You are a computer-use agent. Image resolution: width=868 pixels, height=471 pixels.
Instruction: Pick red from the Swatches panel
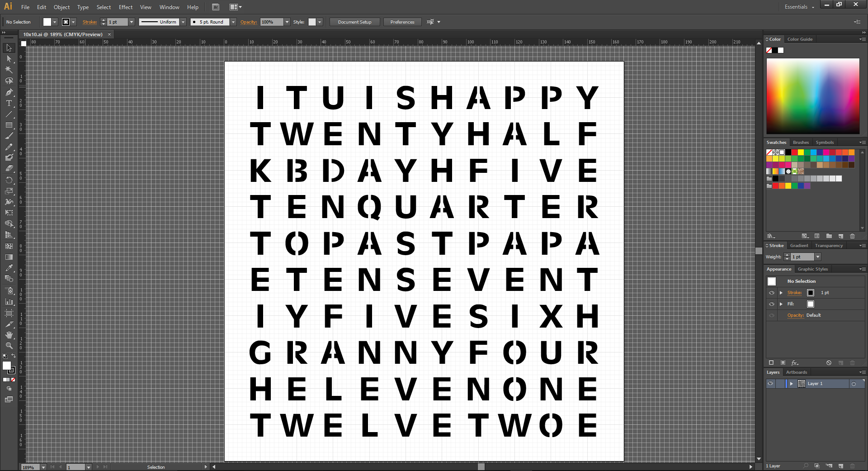[794, 152]
